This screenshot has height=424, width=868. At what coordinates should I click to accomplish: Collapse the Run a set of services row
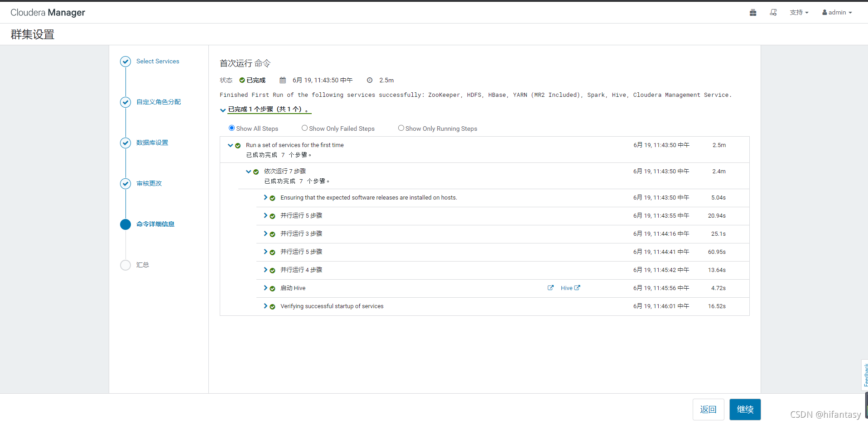click(230, 145)
